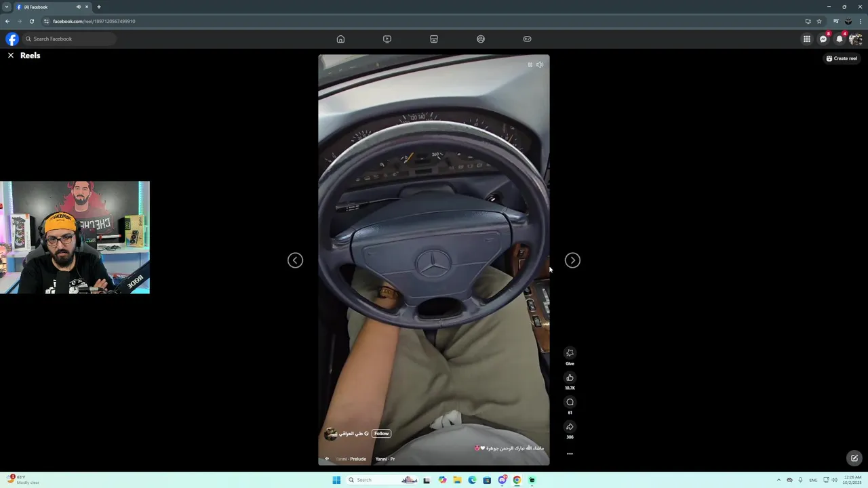Open Google Chrome from the taskbar
The image size is (868, 488).
click(517, 480)
